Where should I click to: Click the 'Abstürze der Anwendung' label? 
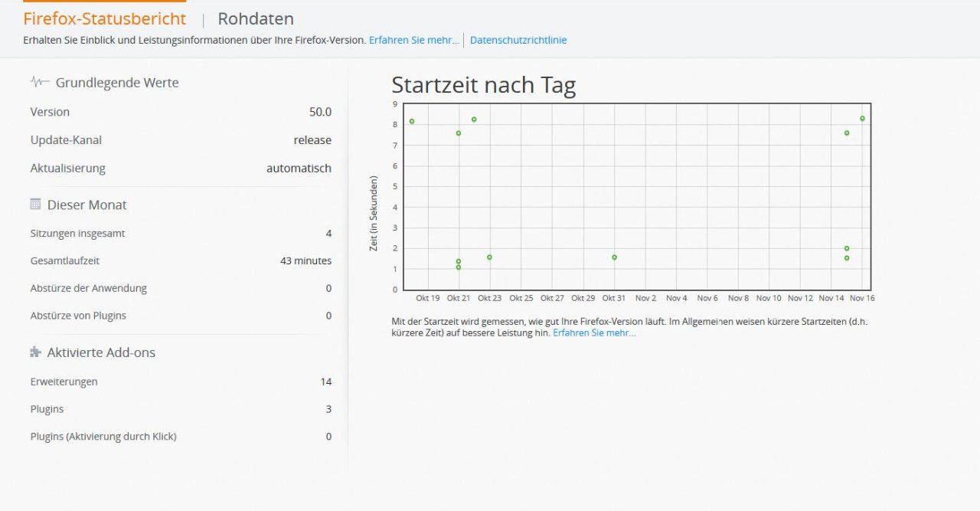88,289
